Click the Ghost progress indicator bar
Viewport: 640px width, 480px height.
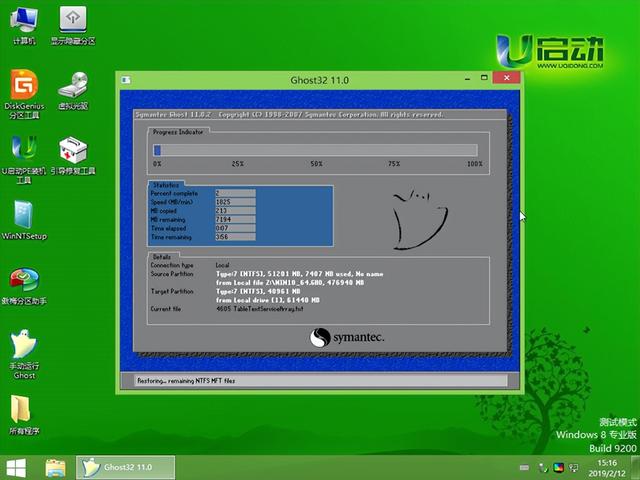(x=316, y=150)
